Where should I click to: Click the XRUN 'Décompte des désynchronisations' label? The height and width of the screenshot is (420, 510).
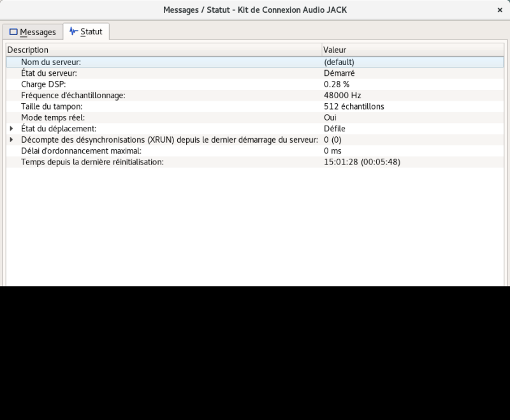pos(170,140)
